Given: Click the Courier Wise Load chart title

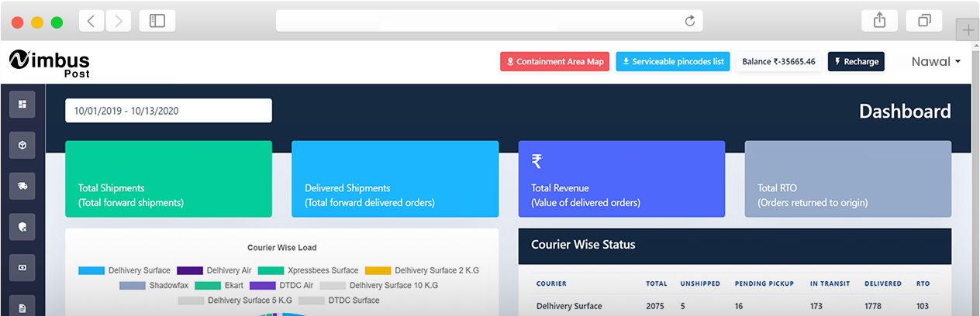Looking at the screenshot, I should click(281, 248).
